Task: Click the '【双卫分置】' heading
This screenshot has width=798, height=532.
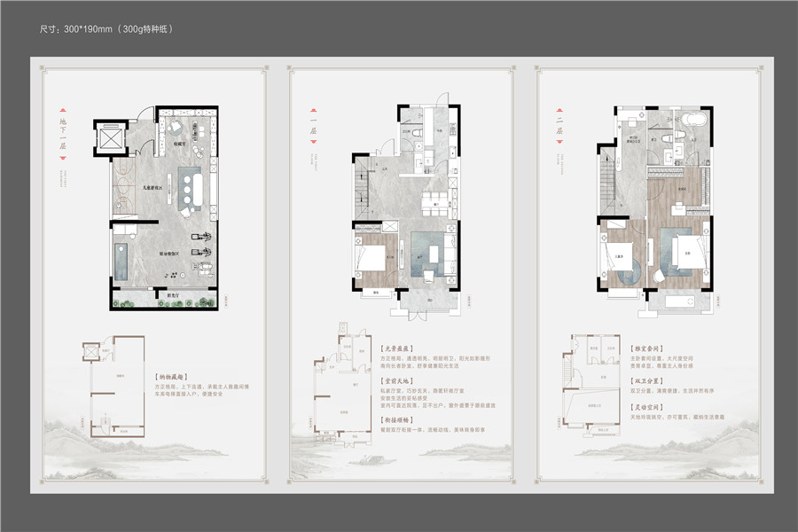Action: (647, 380)
